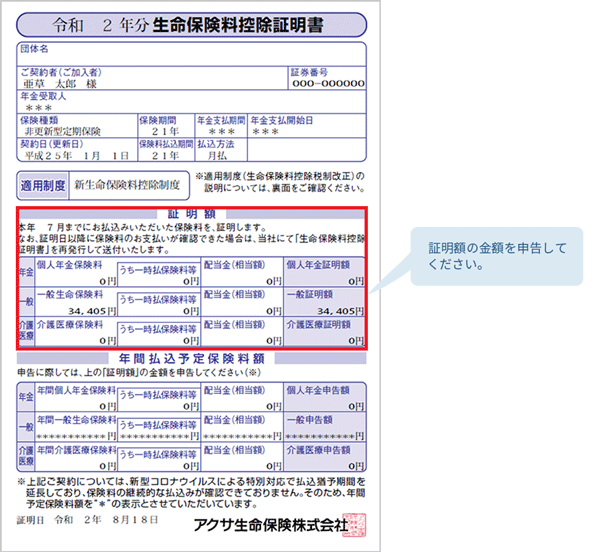Click the 一般生命保険料 label
610x552 pixels.
[x=70, y=294]
